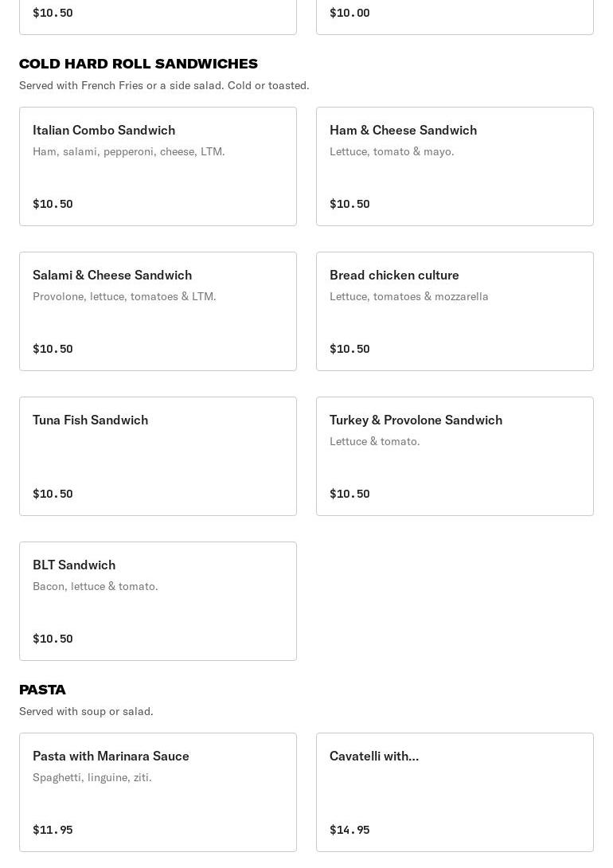Open the partially visible top-left $10.50 card

(x=158, y=18)
